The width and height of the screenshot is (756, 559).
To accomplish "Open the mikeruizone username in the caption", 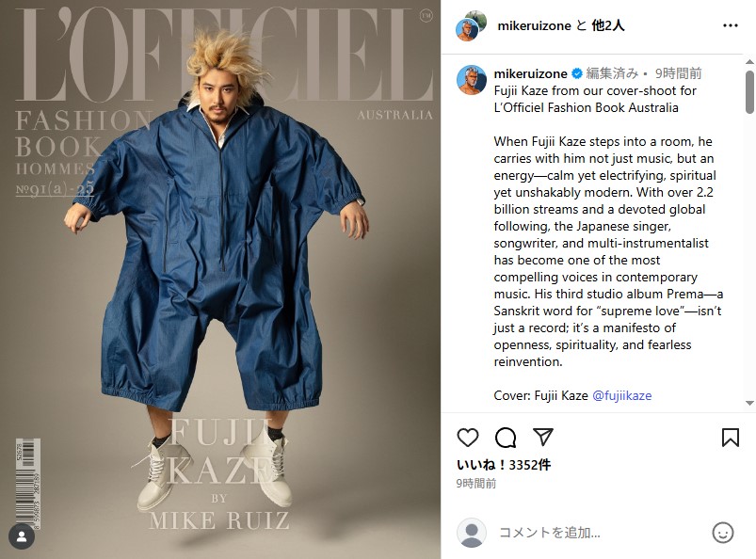I will [530, 73].
